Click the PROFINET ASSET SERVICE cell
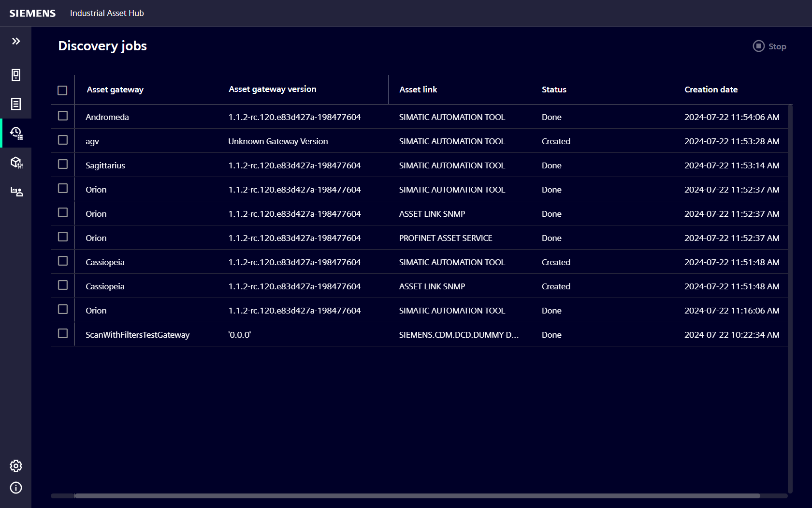 [x=446, y=238]
